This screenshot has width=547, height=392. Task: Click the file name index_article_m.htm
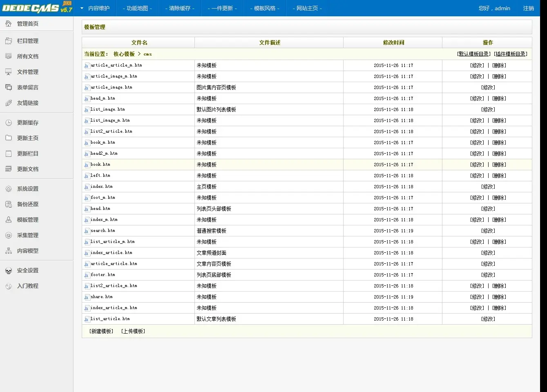[114, 308]
